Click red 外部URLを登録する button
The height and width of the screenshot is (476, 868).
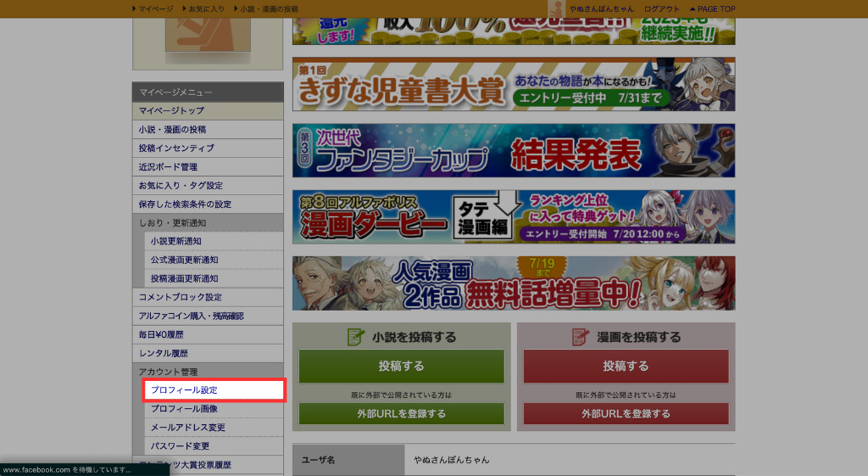[x=626, y=414]
